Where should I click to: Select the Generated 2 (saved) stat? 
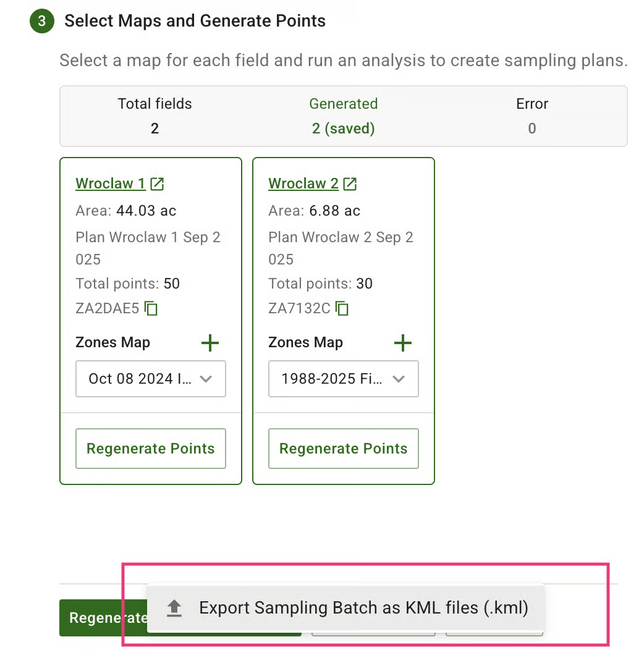coord(344,116)
